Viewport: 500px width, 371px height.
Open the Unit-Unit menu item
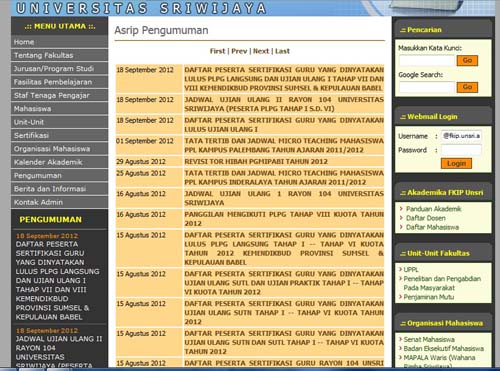pos(59,122)
